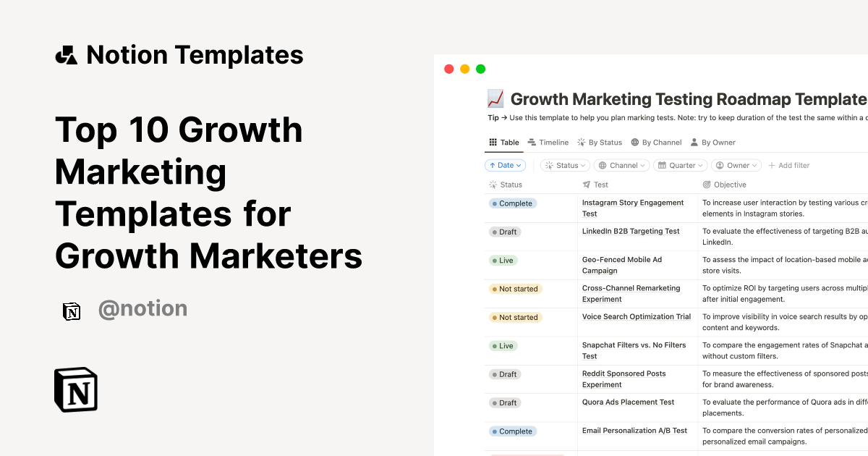
Task: Click the By Channel globe icon
Action: point(634,142)
